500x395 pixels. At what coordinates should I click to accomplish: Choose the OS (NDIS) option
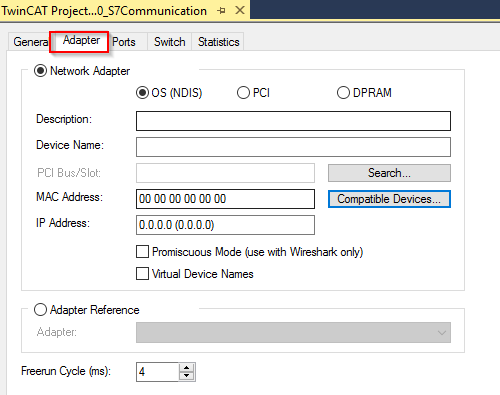tap(142, 92)
